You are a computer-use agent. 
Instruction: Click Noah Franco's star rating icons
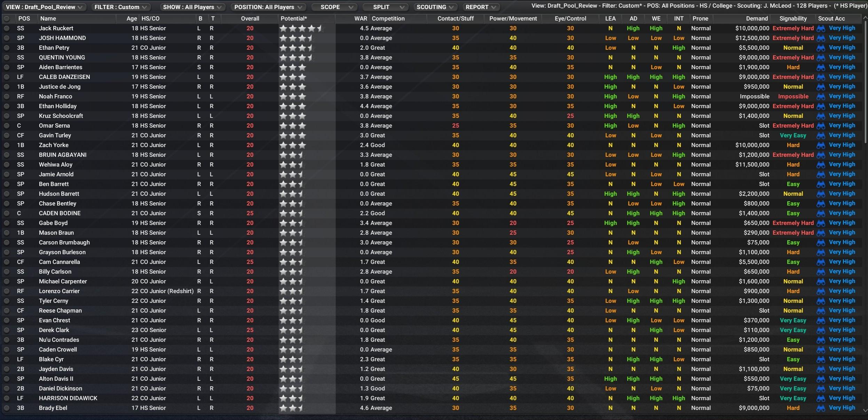pyautogui.click(x=292, y=96)
